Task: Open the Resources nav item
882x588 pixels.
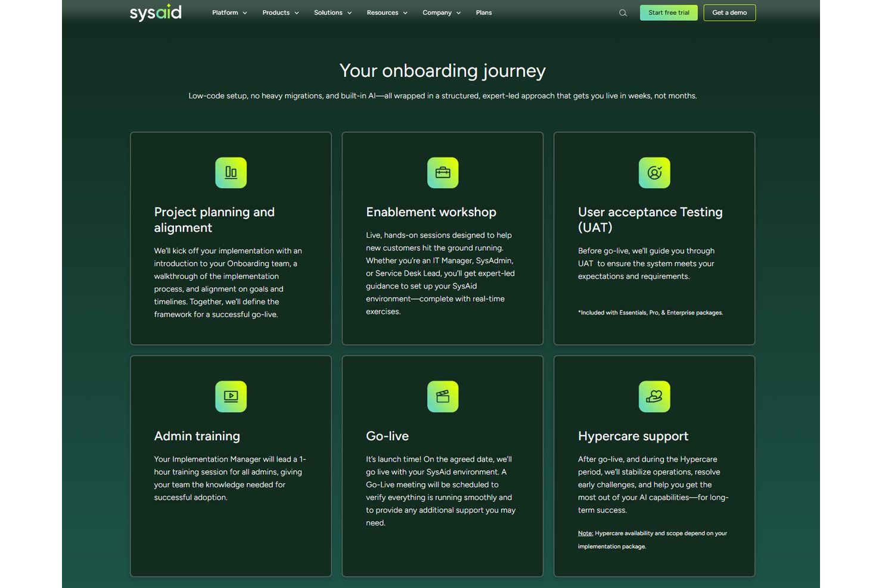Action: pos(383,13)
